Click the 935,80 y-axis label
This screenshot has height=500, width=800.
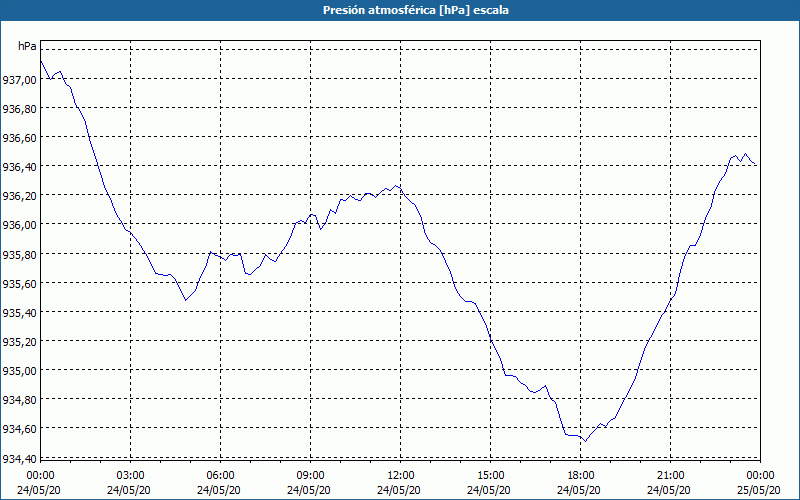click(x=19, y=254)
